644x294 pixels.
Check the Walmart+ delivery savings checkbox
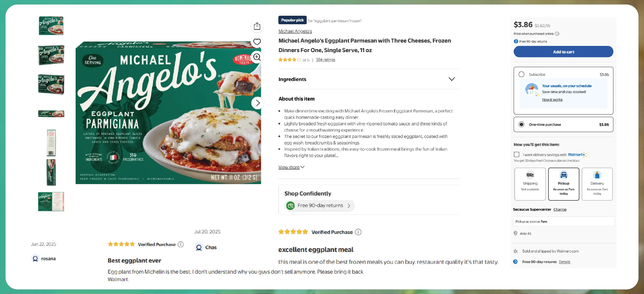(x=517, y=154)
